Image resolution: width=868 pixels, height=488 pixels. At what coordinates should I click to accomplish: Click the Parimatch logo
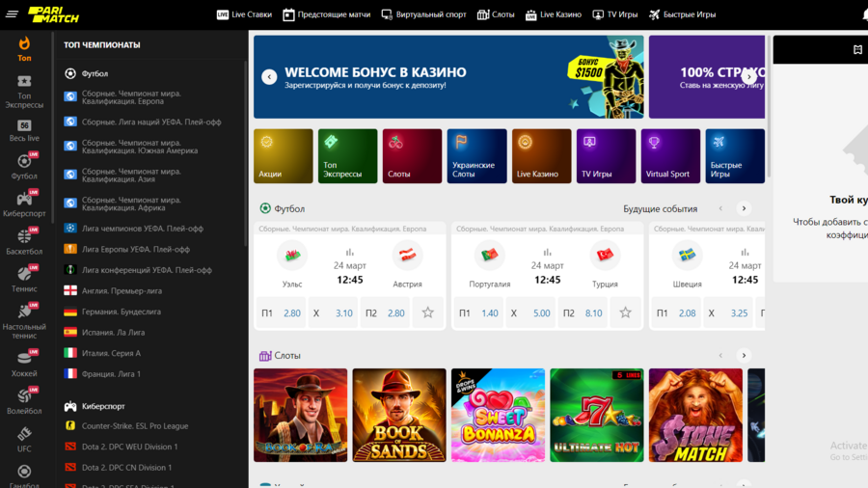point(53,14)
